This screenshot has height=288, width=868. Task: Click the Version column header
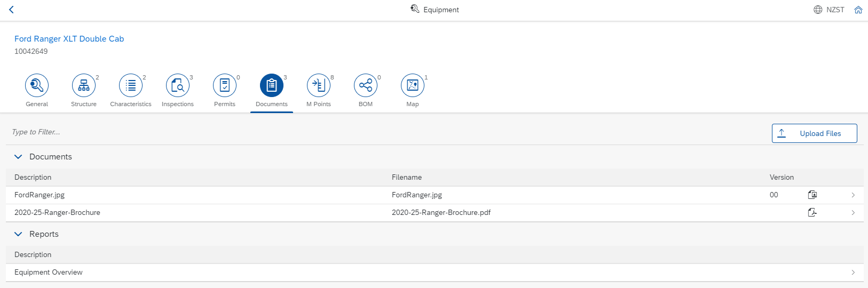pyautogui.click(x=782, y=178)
